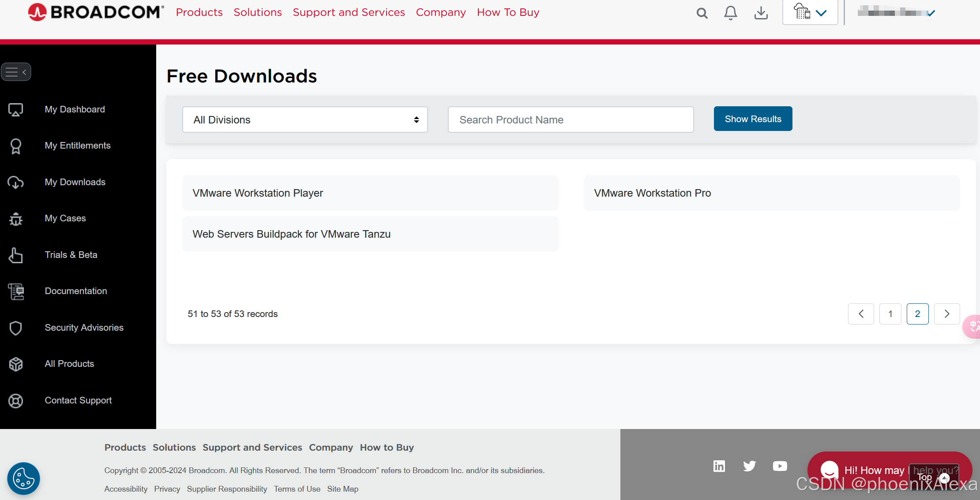Screen dimensions: 980x500
Task: Open Company in top navigation
Action: point(441,12)
